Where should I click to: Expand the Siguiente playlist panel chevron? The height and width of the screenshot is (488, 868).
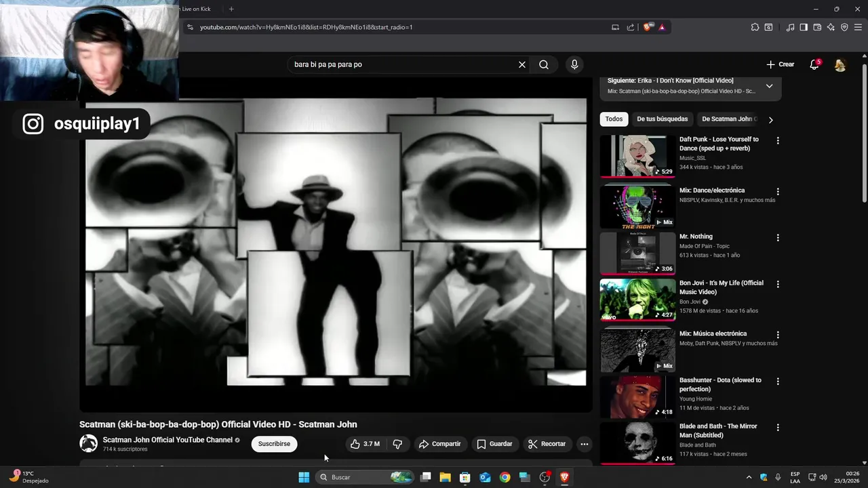click(x=769, y=86)
